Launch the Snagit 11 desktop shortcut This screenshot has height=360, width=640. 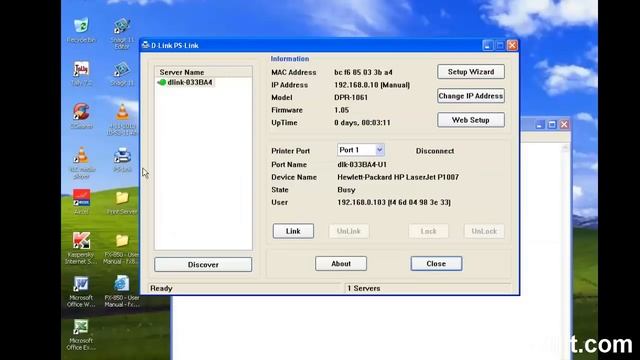[x=122, y=73]
